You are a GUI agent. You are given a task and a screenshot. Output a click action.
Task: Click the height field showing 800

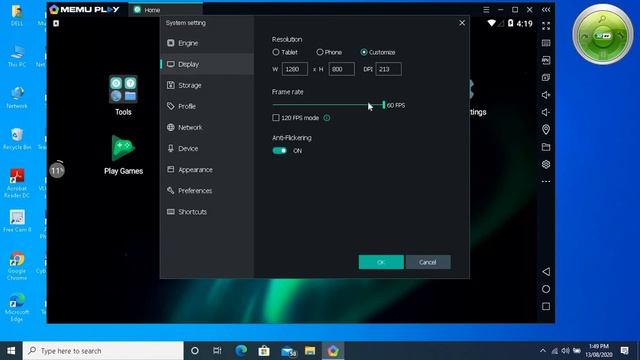tap(342, 69)
